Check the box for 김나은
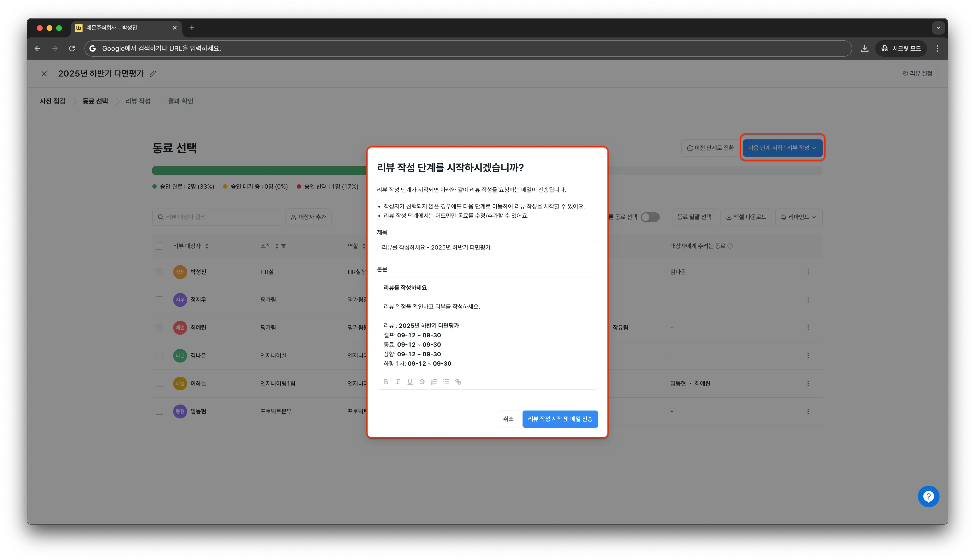Image resolution: width=975 pixels, height=560 pixels. coord(160,356)
